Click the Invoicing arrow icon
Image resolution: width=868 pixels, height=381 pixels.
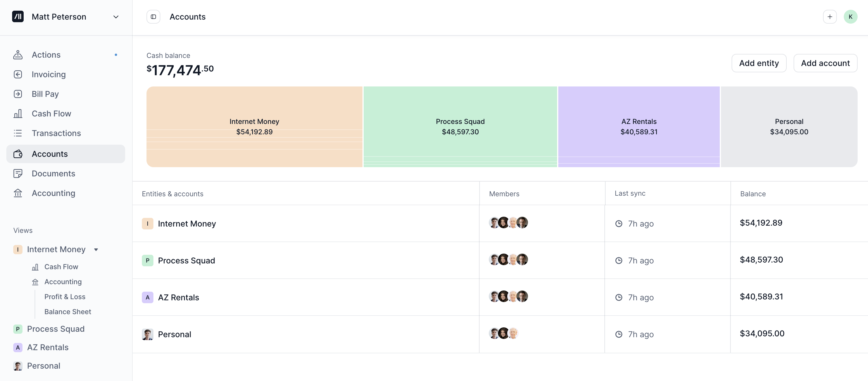click(x=18, y=74)
